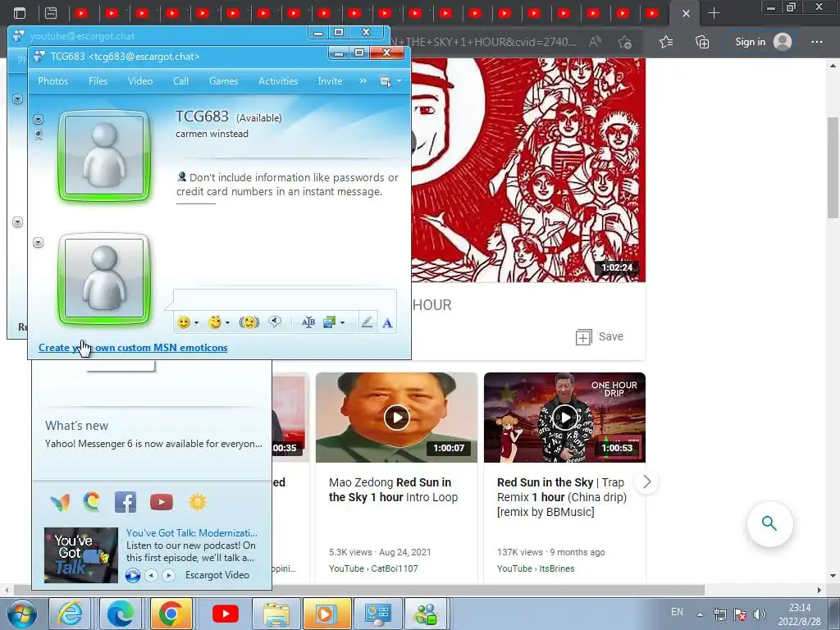The height and width of the screenshot is (630, 840).
Task: Play the Escargot Video podcast
Action: click(x=132, y=575)
